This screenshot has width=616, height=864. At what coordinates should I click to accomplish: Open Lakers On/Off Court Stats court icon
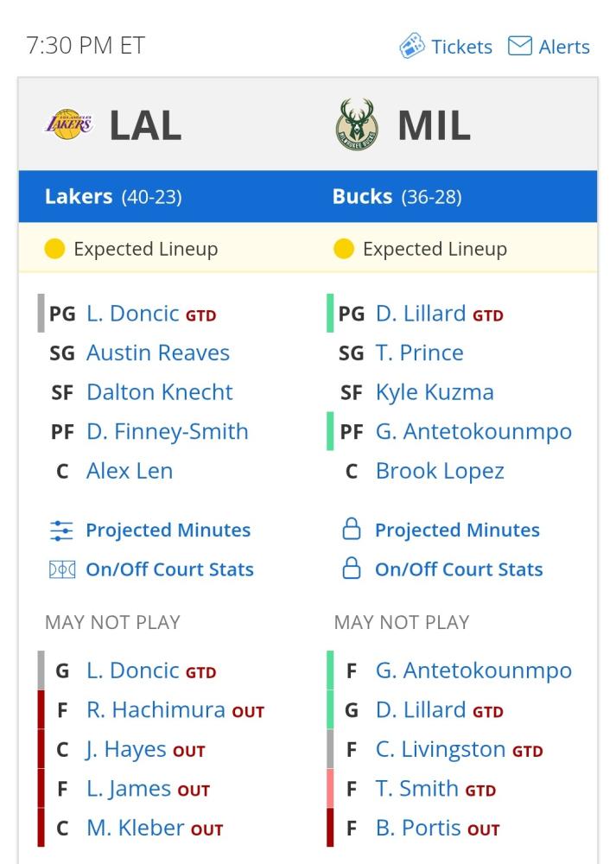coord(62,569)
